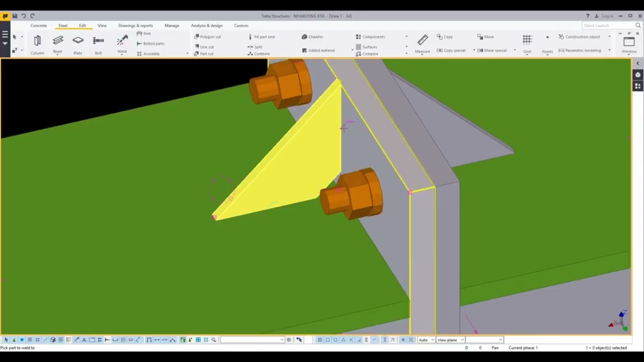The height and width of the screenshot is (362, 644).
Task: Click the Redo arrow icon
Action: coord(32,16)
